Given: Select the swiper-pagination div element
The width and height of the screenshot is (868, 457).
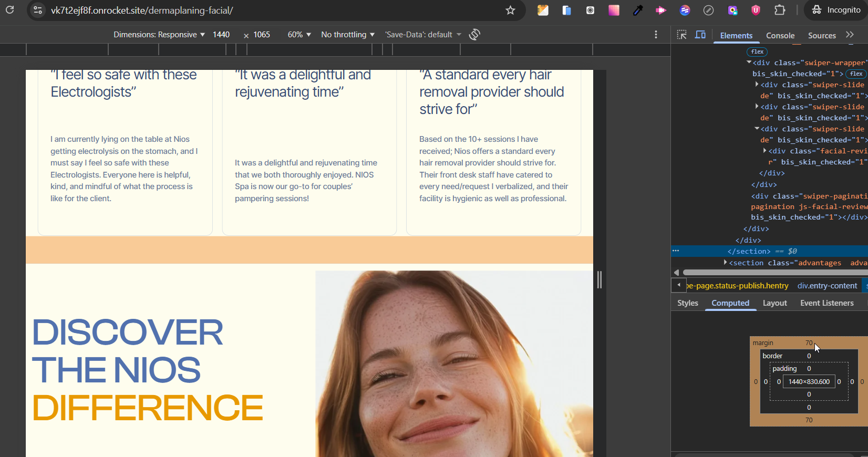Looking at the screenshot, I should pyautogui.click(x=809, y=206).
